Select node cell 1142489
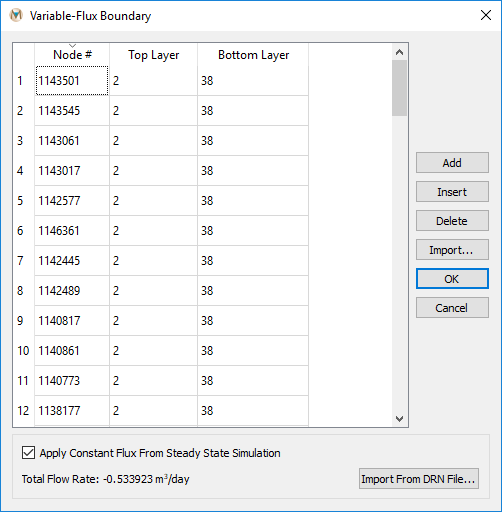 pos(72,291)
